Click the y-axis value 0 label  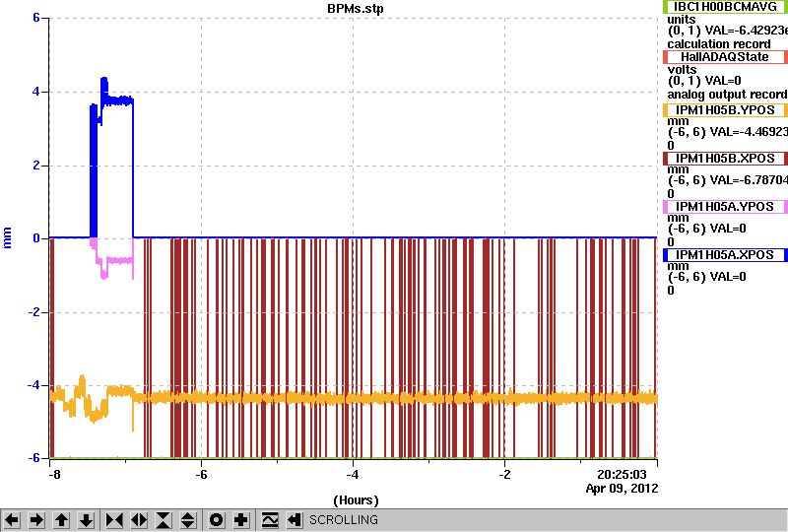coord(36,238)
